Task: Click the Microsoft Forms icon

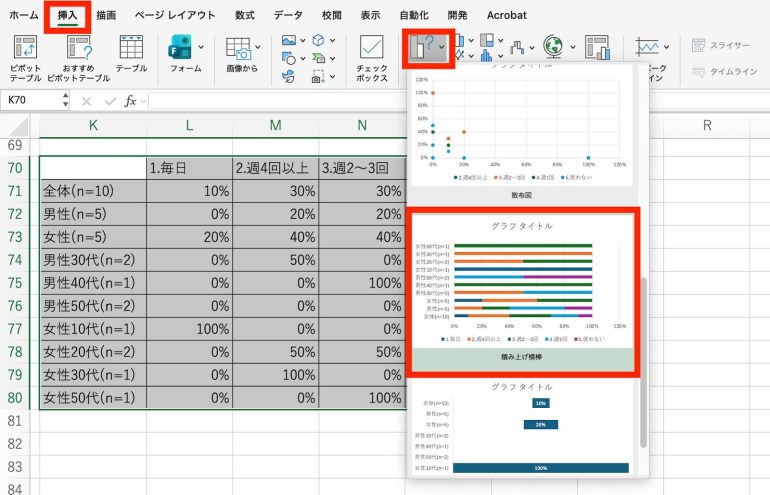Action: pos(180,47)
